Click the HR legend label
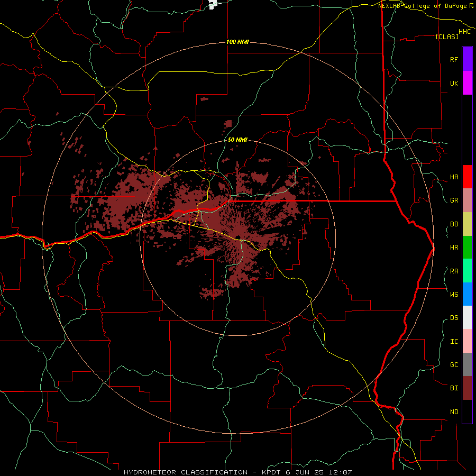The width and height of the screenshot is (476, 476). tap(454, 248)
